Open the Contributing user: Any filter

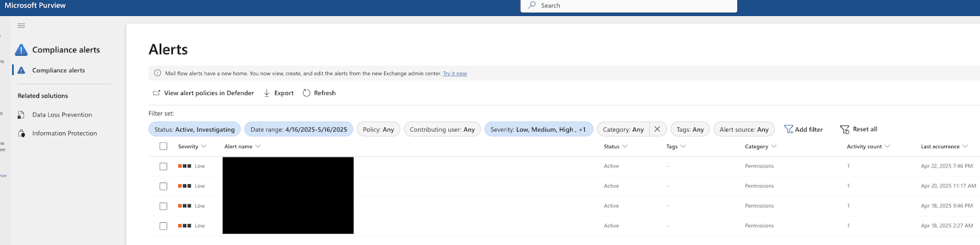point(442,129)
